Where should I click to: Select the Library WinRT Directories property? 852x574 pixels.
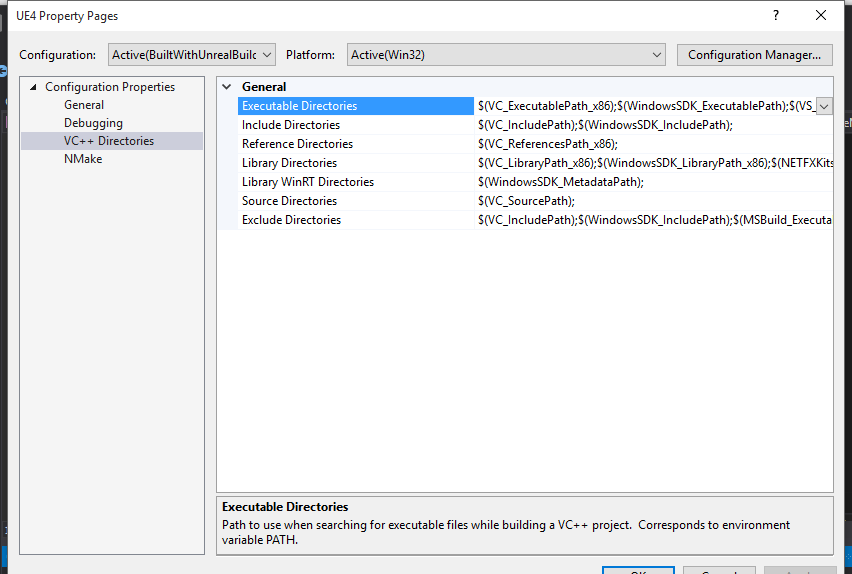[x=356, y=182]
